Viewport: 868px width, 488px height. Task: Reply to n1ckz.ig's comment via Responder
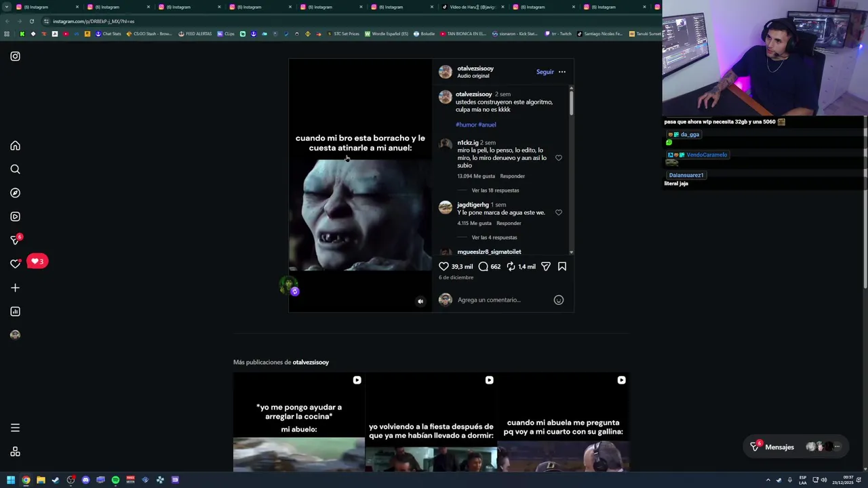coord(512,176)
